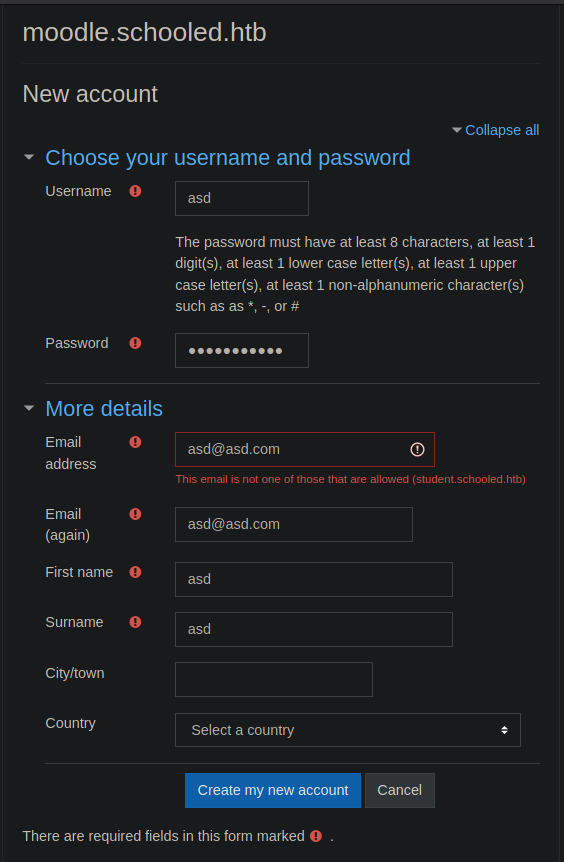The image size is (564, 862).
Task: Click into the Email (again) field
Action: pyautogui.click(x=294, y=524)
